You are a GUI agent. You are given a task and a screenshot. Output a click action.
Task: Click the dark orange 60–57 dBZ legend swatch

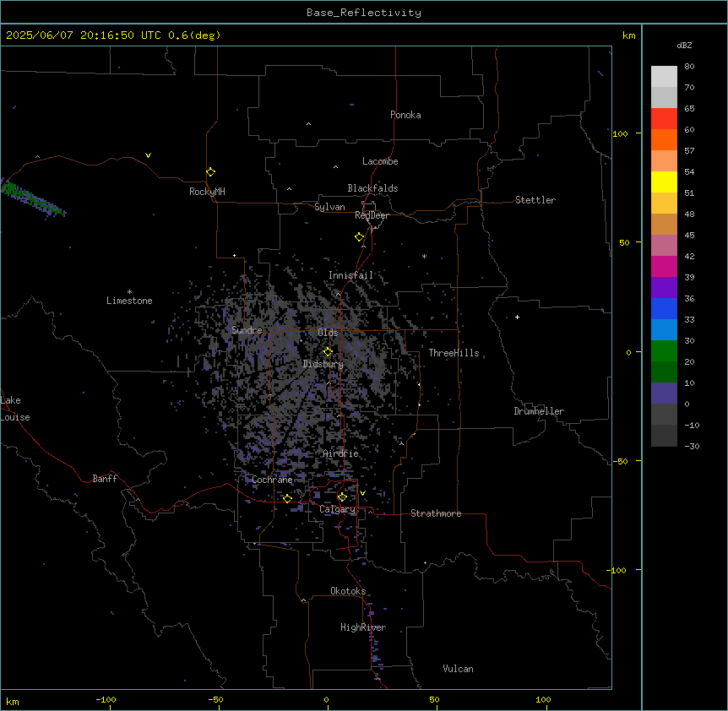[664, 139]
